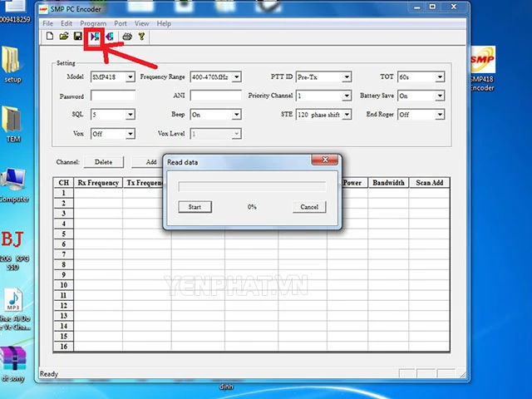Viewport: 532px width, 399px height.
Task: Open the Port menu
Action: click(121, 23)
